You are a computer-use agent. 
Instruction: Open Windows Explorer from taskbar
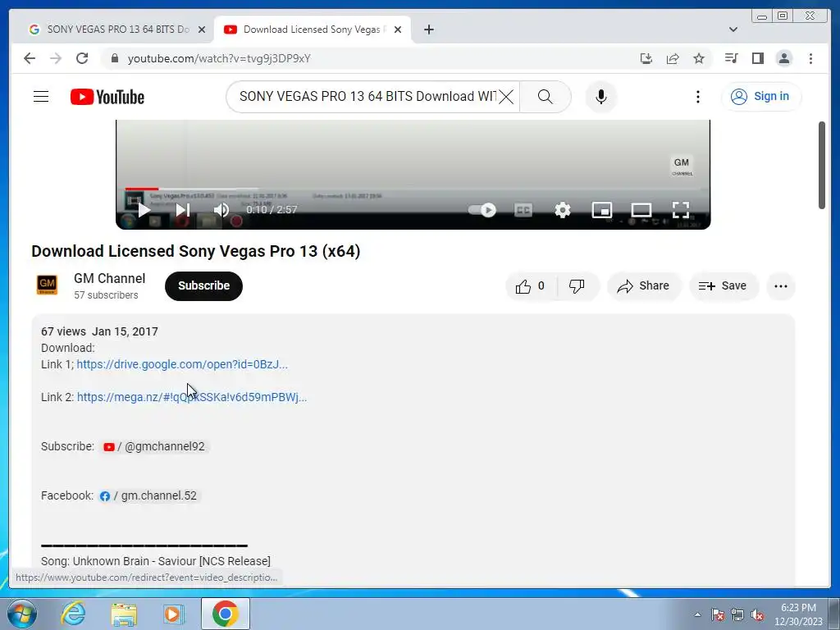124,614
